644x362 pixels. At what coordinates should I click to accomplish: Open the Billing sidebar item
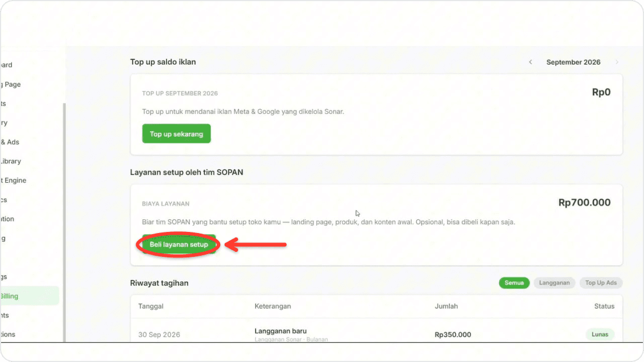coord(29,296)
